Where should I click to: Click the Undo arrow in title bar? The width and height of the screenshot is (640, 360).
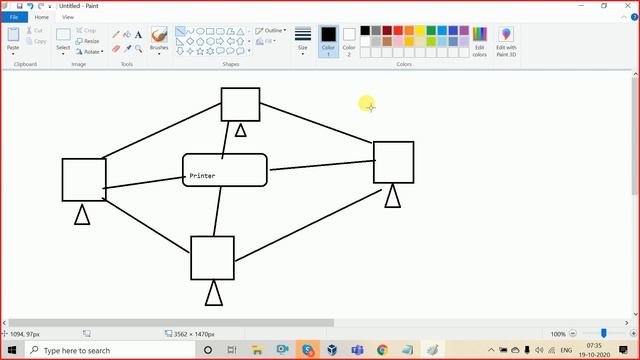[x=30, y=6]
